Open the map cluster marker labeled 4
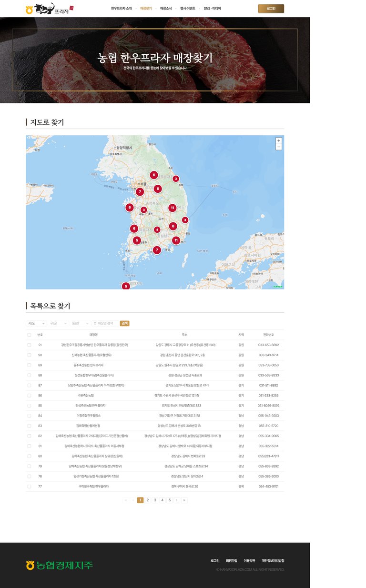 [x=157, y=230]
